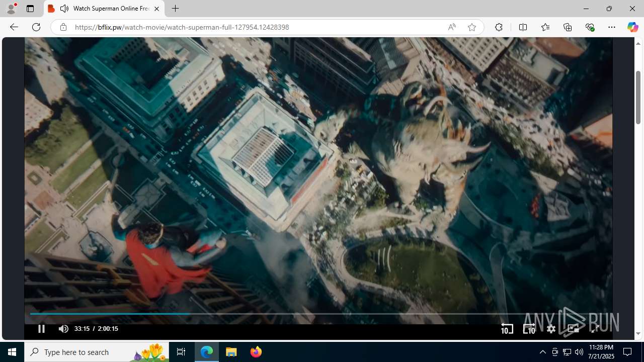Add this page to favorites star
Image resolution: width=644 pixels, height=362 pixels.
pos(471,27)
